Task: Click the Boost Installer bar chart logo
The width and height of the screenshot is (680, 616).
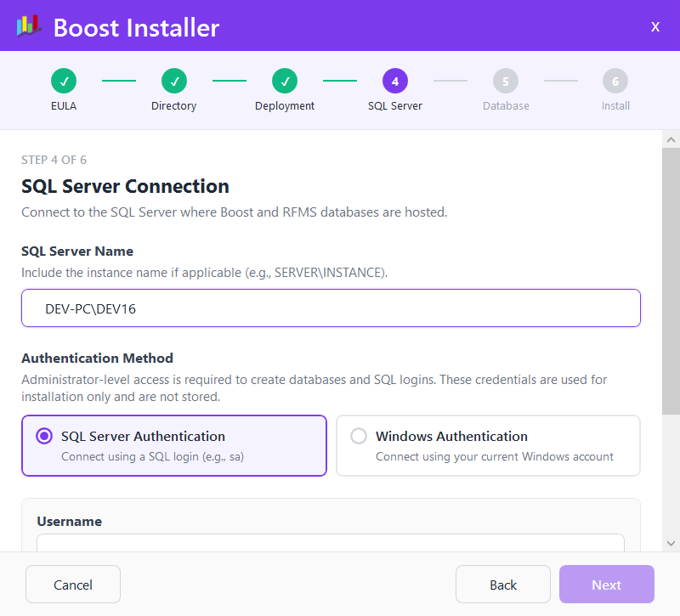Action: pyautogui.click(x=29, y=26)
